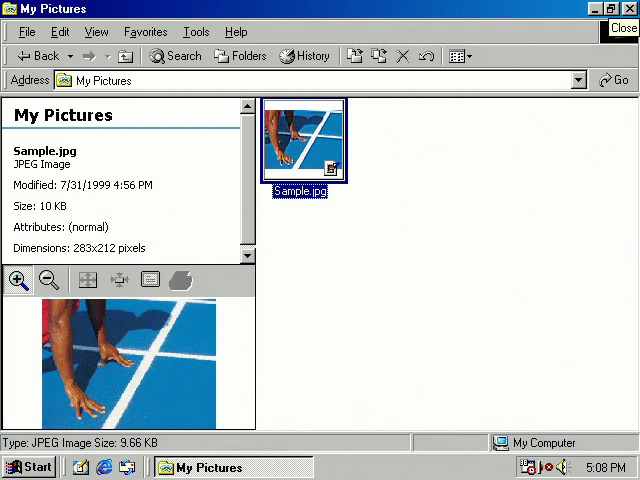This screenshot has height=480, width=640.
Task: Click the folder icon in Address bar
Action: [64, 80]
